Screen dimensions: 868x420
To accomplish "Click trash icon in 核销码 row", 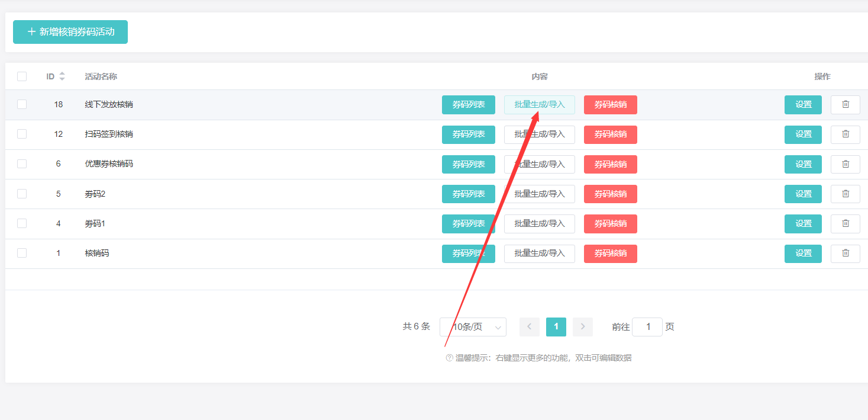I will pyautogui.click(x=845, y=254).
